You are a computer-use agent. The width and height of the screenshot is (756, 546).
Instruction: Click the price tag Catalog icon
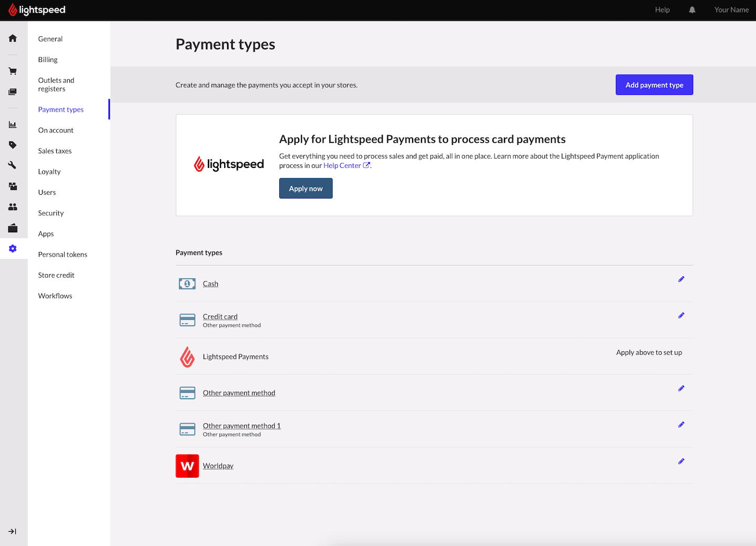[x=13, y=145]
